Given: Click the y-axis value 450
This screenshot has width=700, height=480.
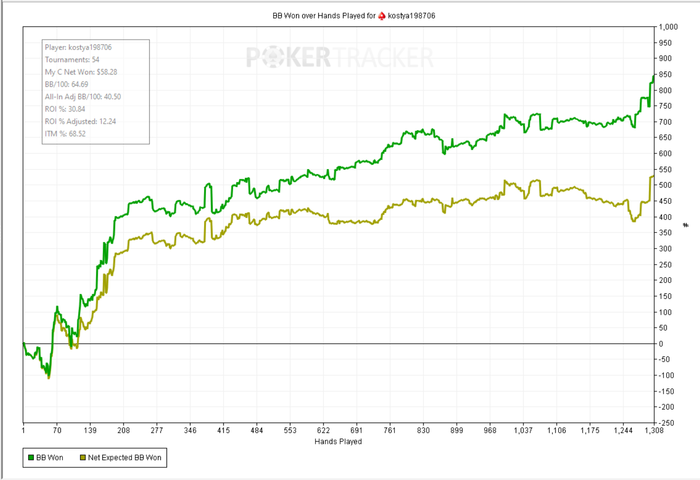Looking at the screenshot, I should 665,201.
